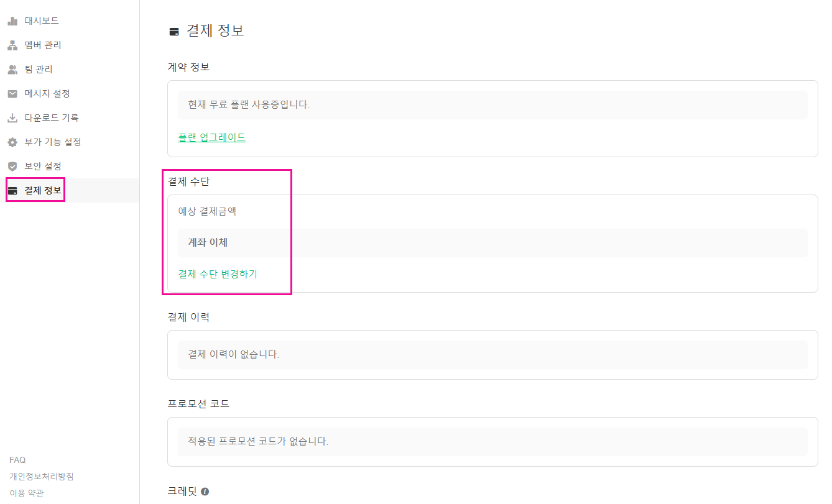Viewport: 832px width, 504px height.
Task: Click 결제 수단 변경하기 link
Action: 218,273
